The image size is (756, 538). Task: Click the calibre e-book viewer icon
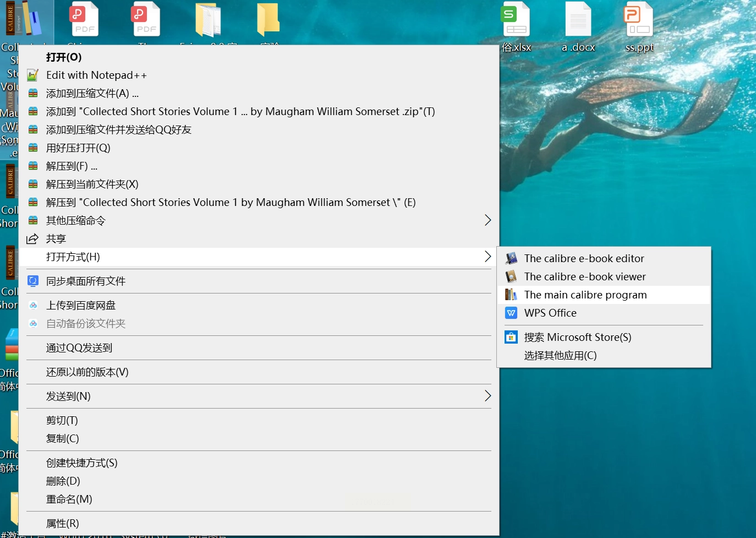tap(511, 276)
